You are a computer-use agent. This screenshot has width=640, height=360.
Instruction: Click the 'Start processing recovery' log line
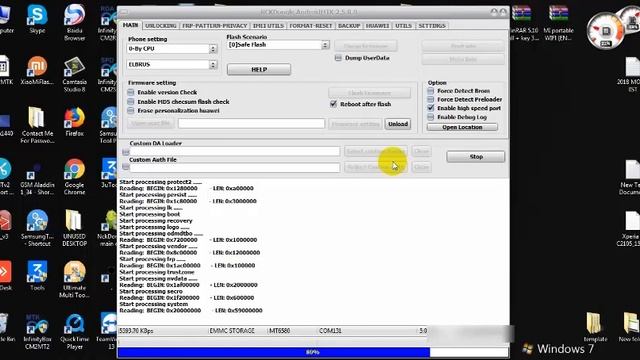tap(156, 221)
